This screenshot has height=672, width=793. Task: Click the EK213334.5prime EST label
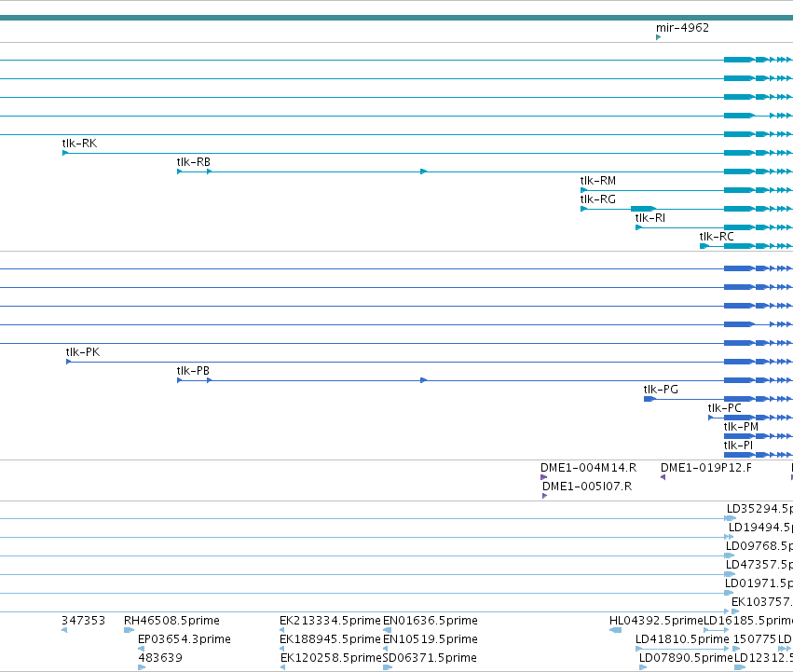click(x=330, y=621)
